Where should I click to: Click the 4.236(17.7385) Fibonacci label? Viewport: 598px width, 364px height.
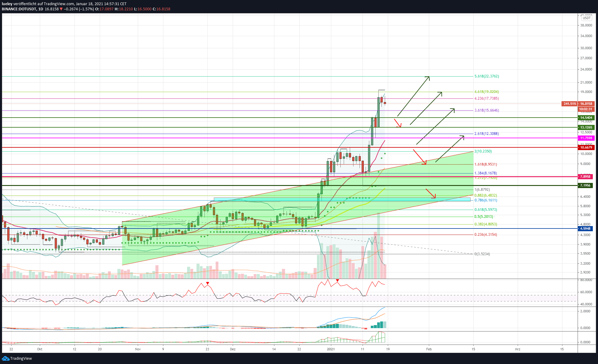[487, 98]
